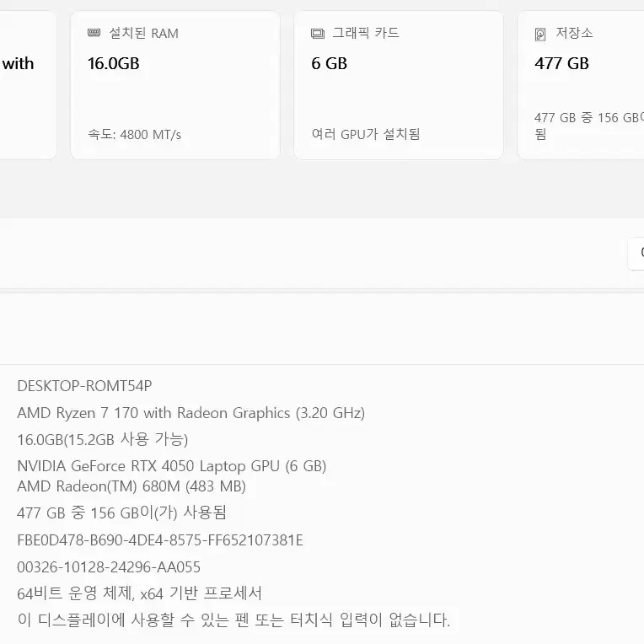Select the 16.0GB heading in RAM card

tap(113, 64)
